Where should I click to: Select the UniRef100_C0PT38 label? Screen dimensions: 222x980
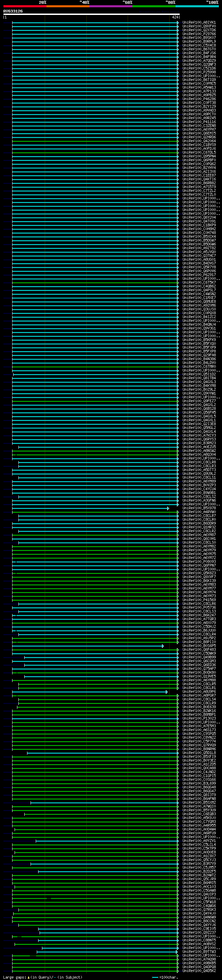tap(199, 103)
